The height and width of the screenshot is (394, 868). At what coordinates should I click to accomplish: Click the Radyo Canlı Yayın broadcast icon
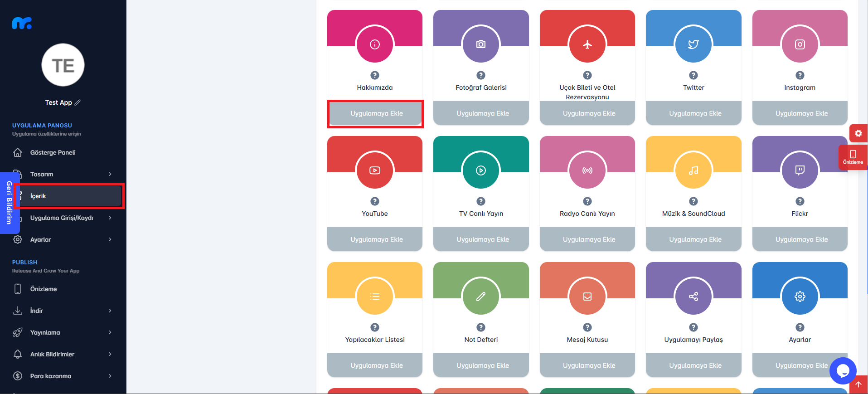click(587, 170)
